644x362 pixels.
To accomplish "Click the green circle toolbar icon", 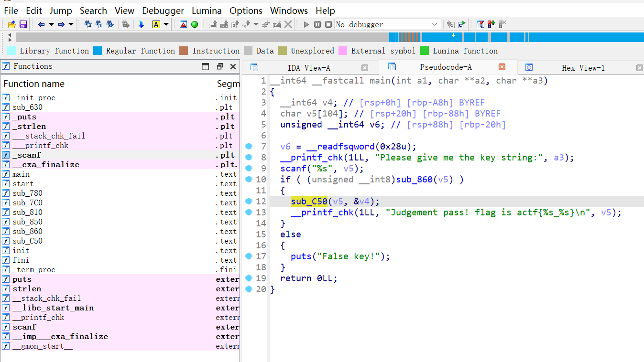I will tap(195, 24).
